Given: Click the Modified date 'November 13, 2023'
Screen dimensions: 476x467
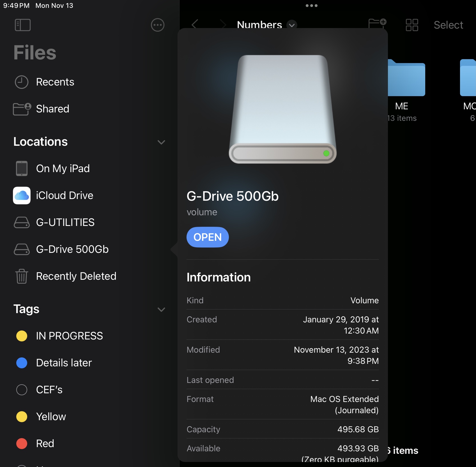Looking at the screenshot, I should (332, 350).
